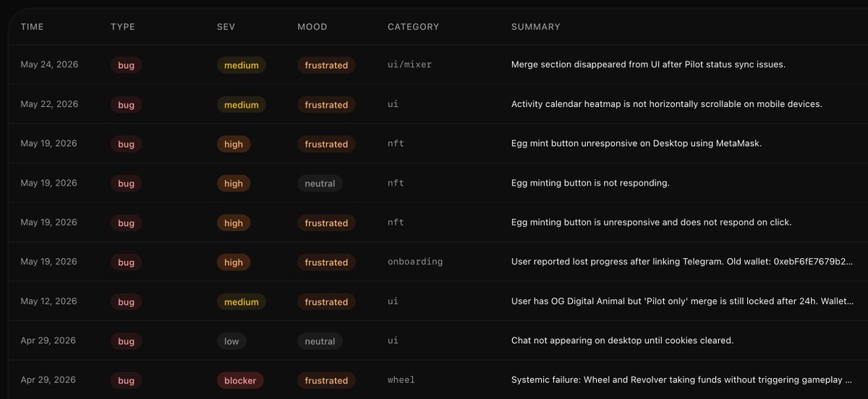Open the 'does not respond on click' summary
This screenshot has width=868, height=399.
point(652,223)
